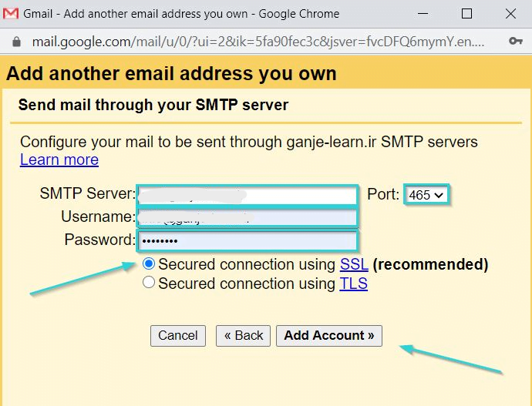Select the TLS secured connection option

149,284
